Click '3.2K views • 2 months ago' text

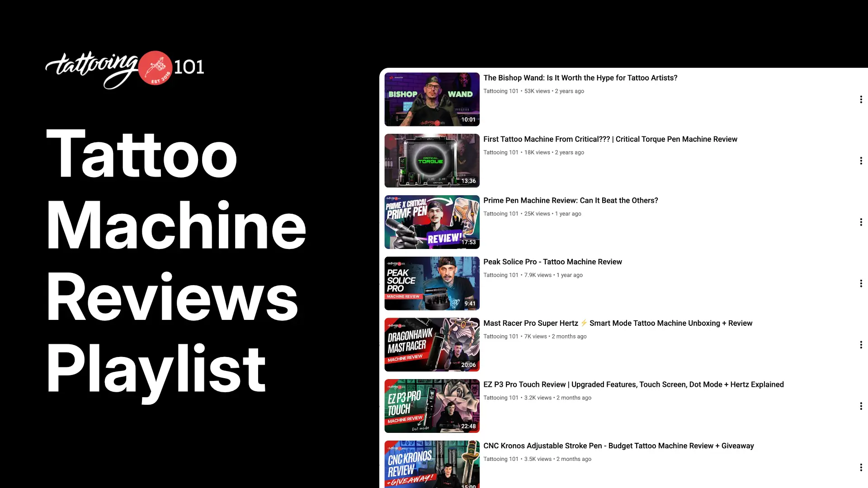tap(558, 398)
